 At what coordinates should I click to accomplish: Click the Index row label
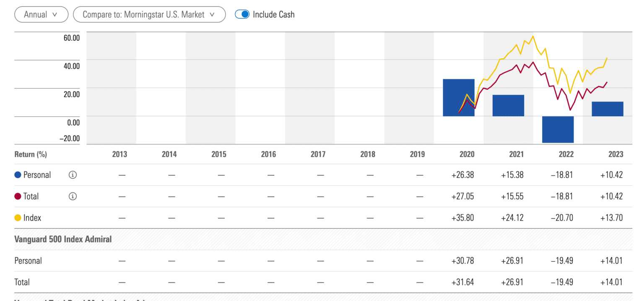[x=32, y=218]
